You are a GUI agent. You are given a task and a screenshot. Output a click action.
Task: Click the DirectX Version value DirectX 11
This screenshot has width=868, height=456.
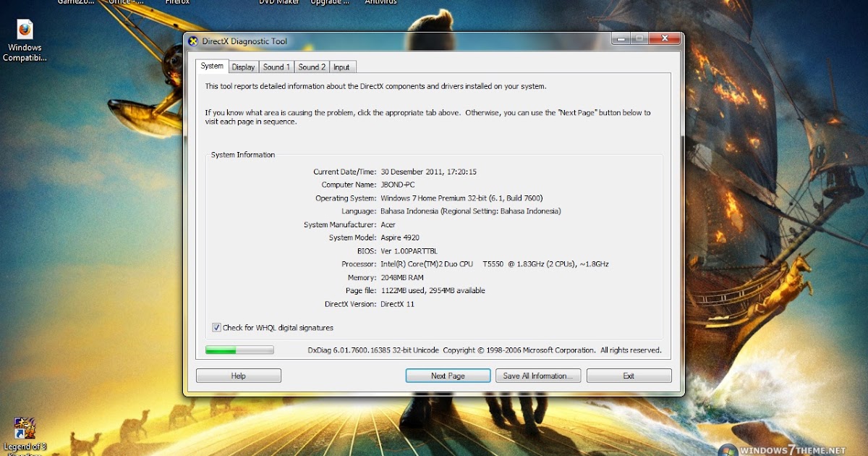point(399,304)
